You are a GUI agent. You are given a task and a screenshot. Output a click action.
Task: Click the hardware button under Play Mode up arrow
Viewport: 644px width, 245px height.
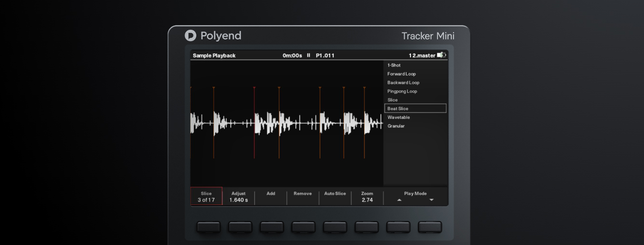398,227
